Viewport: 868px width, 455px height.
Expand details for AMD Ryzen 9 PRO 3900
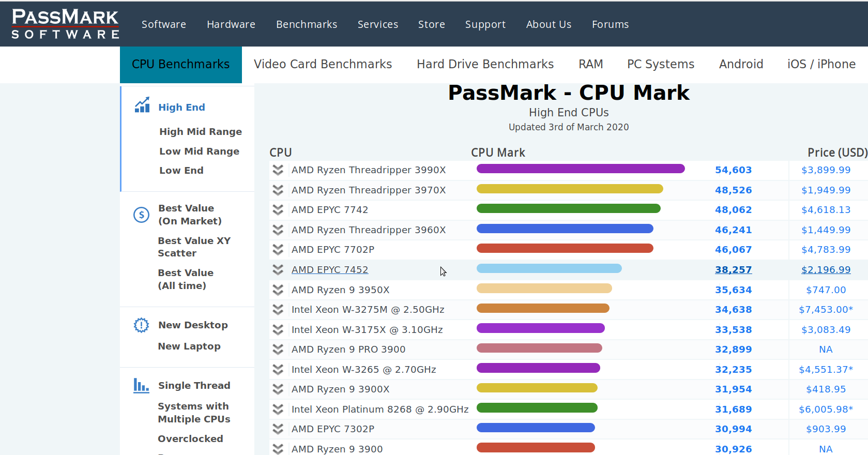(278, 350)
